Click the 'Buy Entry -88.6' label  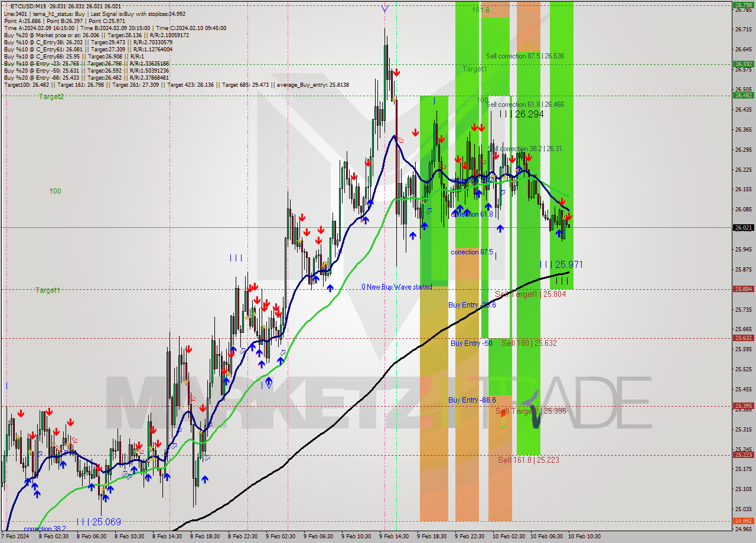472,400
